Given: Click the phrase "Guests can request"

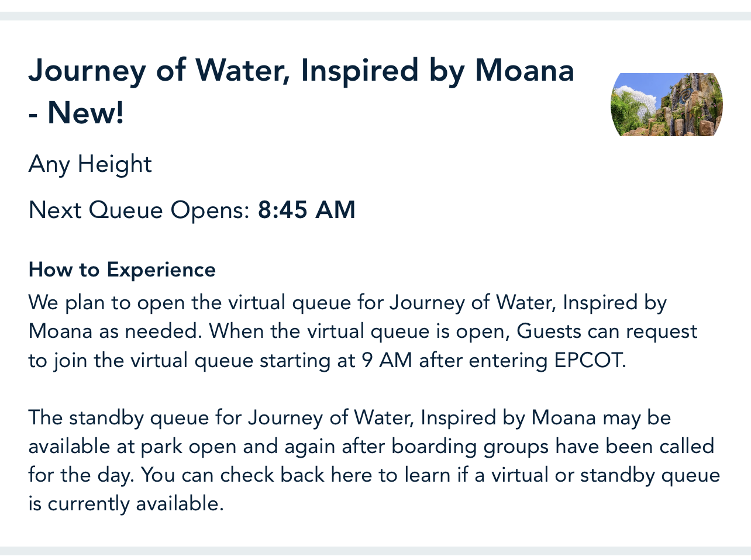Looking at the screenshot, I should coord(607,331).
